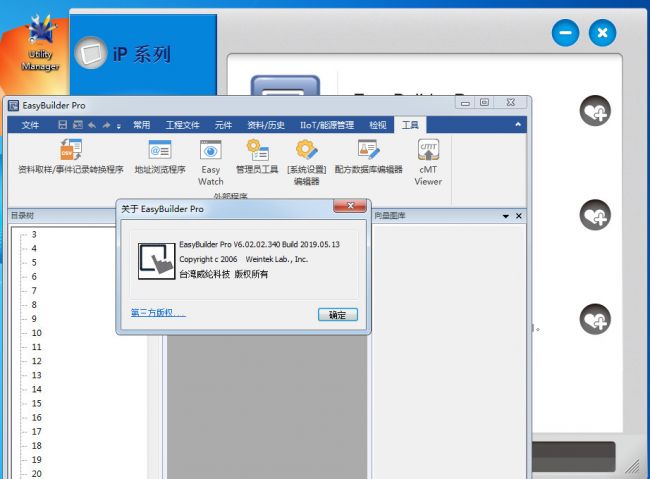Viewport: 650px width, 479px height.
Task: Launch the address browser program
Action: point(160,157)
